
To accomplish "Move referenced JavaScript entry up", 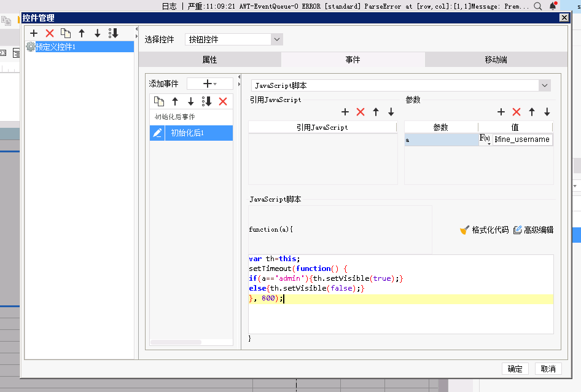I will point(376,112).
